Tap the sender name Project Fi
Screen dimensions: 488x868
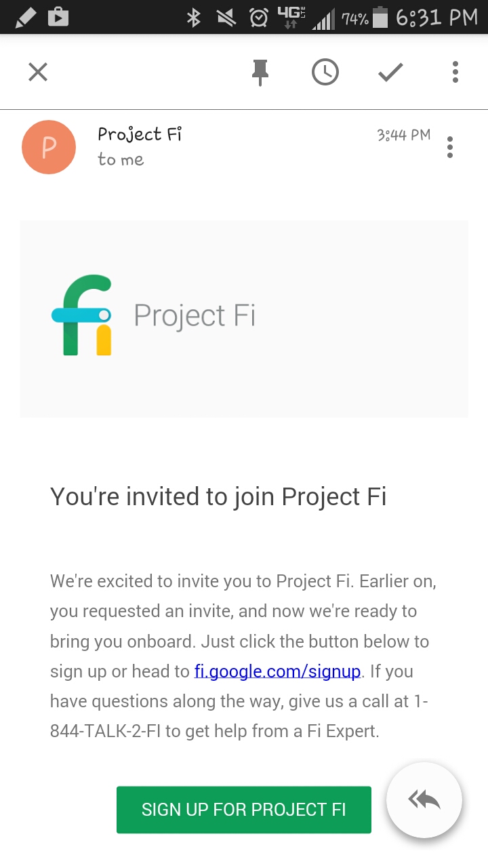click(140, 134)
